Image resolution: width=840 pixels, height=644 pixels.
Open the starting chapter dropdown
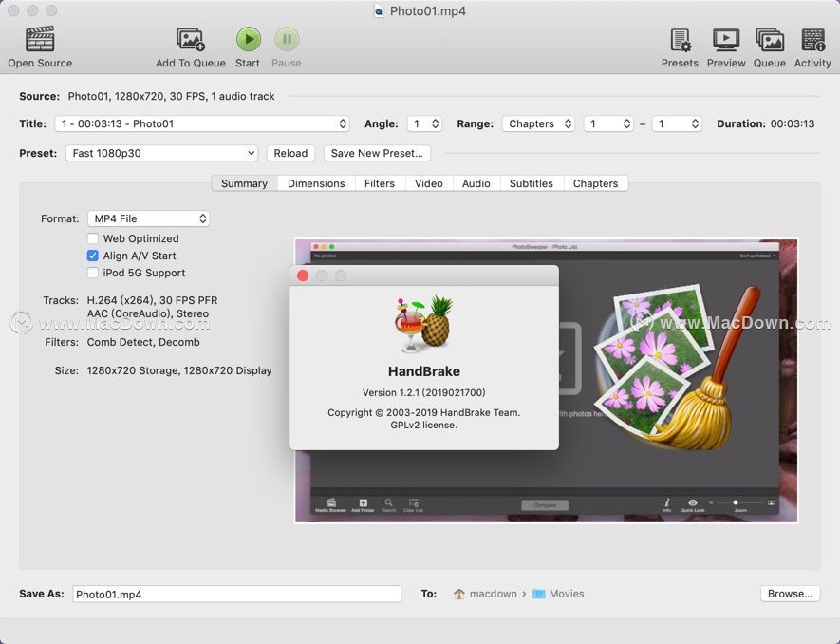coord(608,123)
